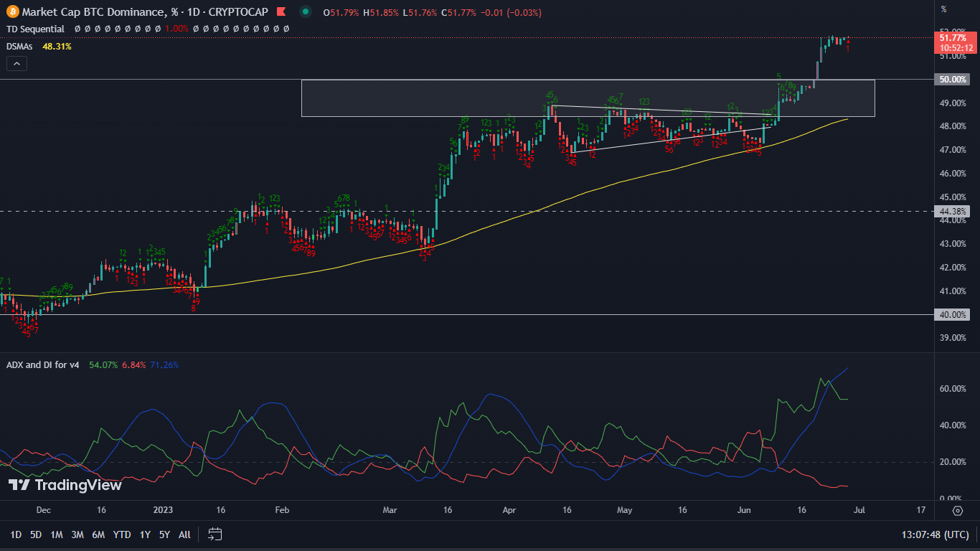Set date range to 1Y
Viewport: 980px width, 551px height.
point(145,534)
